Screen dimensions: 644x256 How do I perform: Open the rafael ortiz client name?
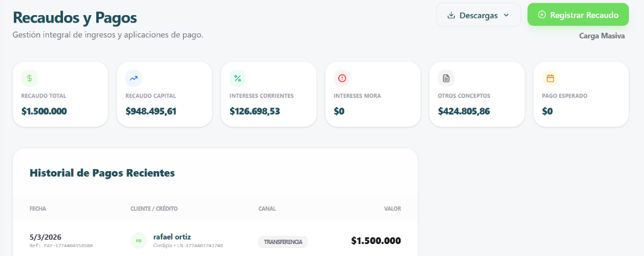coord(172,237)
